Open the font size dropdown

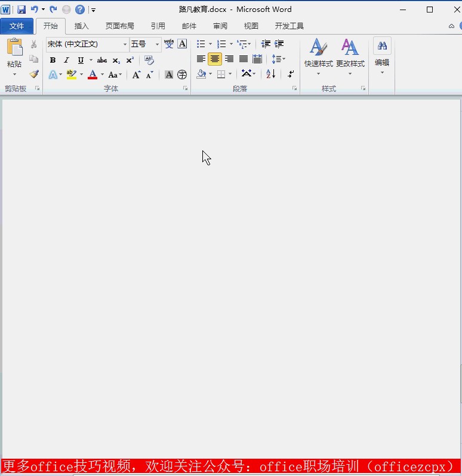tap(158, 44)
